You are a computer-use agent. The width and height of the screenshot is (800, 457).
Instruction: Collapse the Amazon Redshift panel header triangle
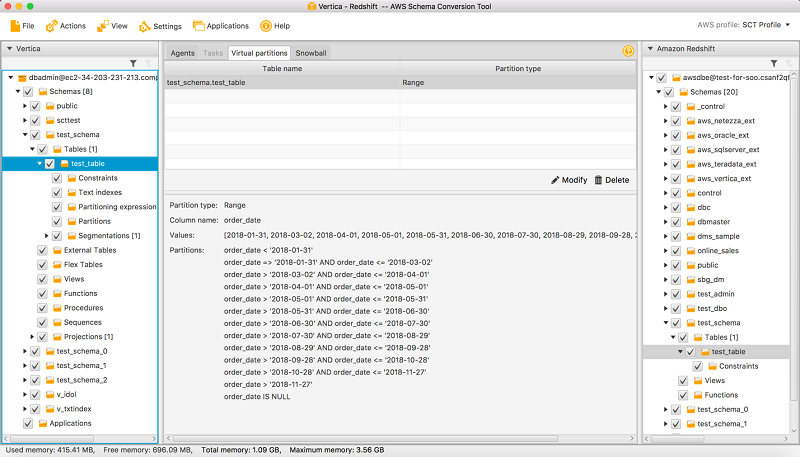650,48
